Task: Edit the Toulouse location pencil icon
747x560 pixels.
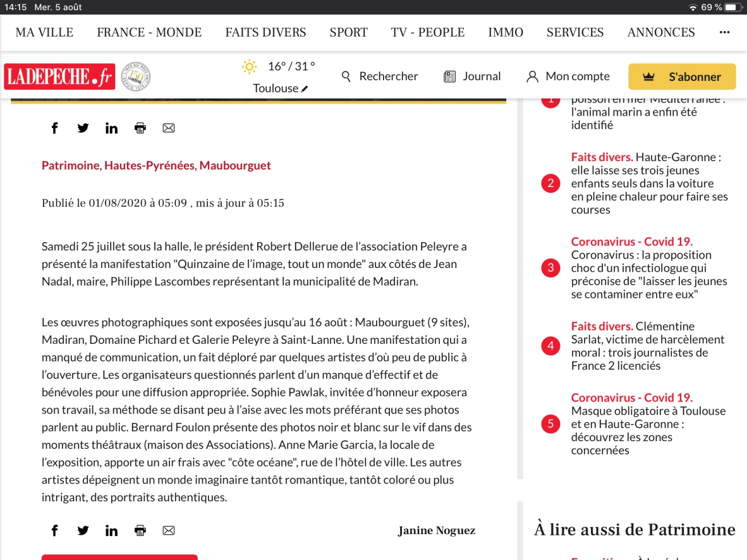Action: coord(305,88)
